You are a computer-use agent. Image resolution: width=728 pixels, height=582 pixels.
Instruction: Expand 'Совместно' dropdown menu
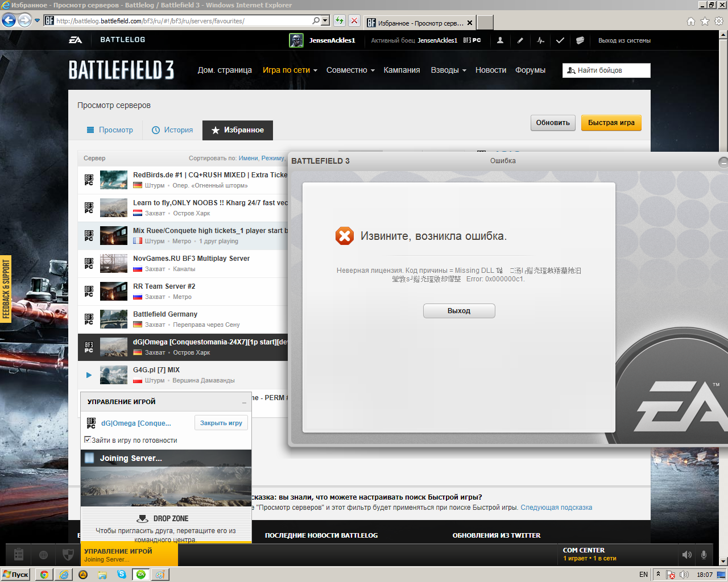click(350, 70)
